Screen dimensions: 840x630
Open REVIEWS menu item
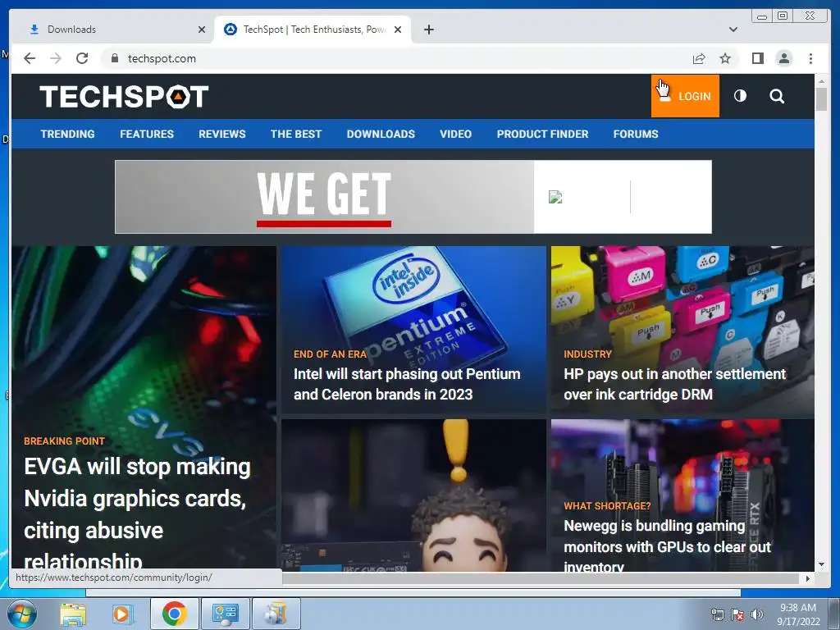[x=221, y=134]
